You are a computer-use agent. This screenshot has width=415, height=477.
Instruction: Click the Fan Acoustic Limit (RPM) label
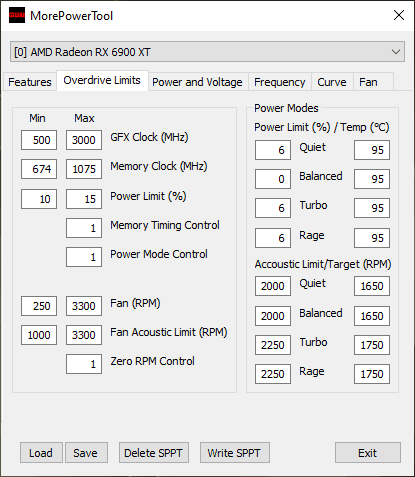[x=169, y=332]
